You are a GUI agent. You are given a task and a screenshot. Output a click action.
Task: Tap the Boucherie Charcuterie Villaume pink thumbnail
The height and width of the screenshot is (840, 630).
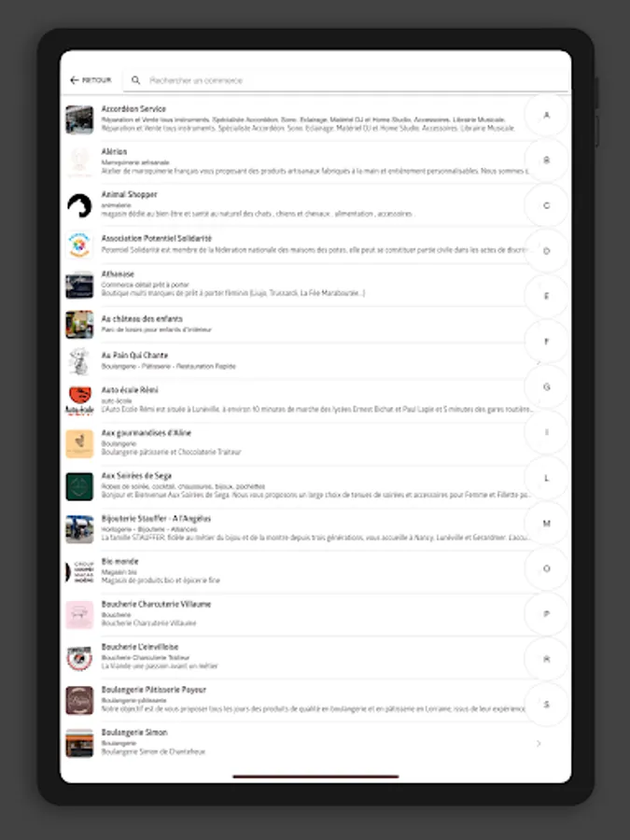pyautogui.click(x=79, y=615)
